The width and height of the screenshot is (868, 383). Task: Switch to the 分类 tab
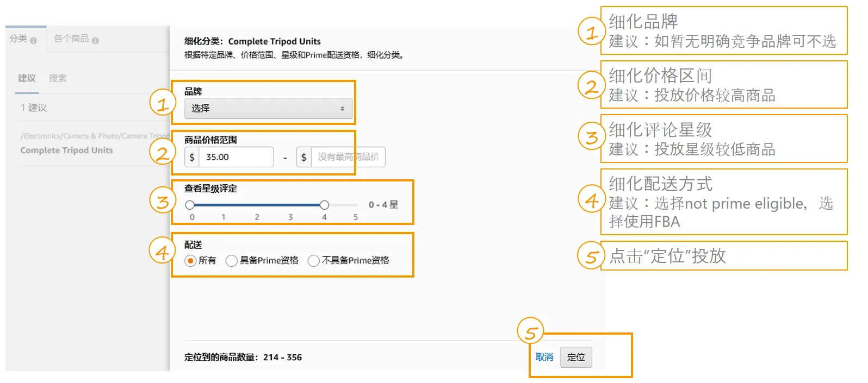coord(18,39)
